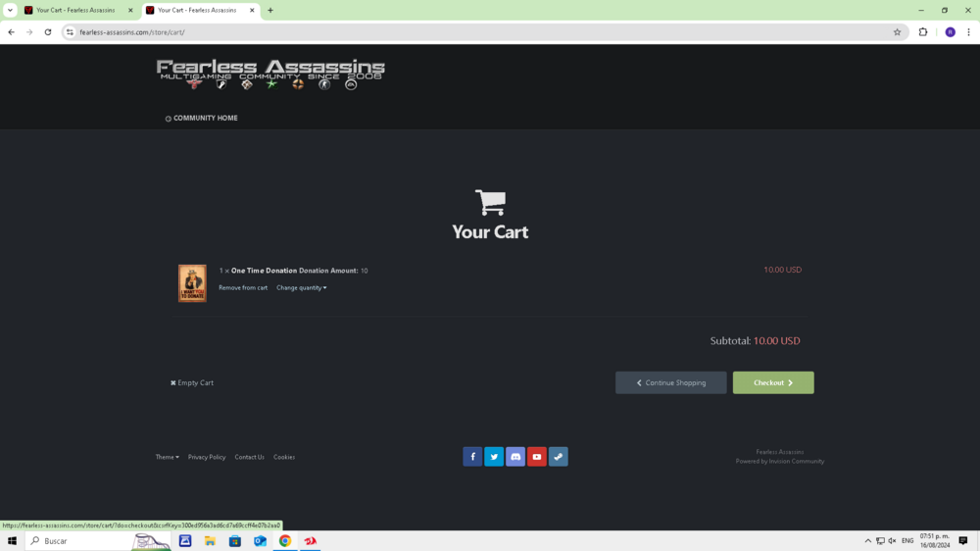Click the Fearless Assassins logo
980x551 pixels.
270,75
